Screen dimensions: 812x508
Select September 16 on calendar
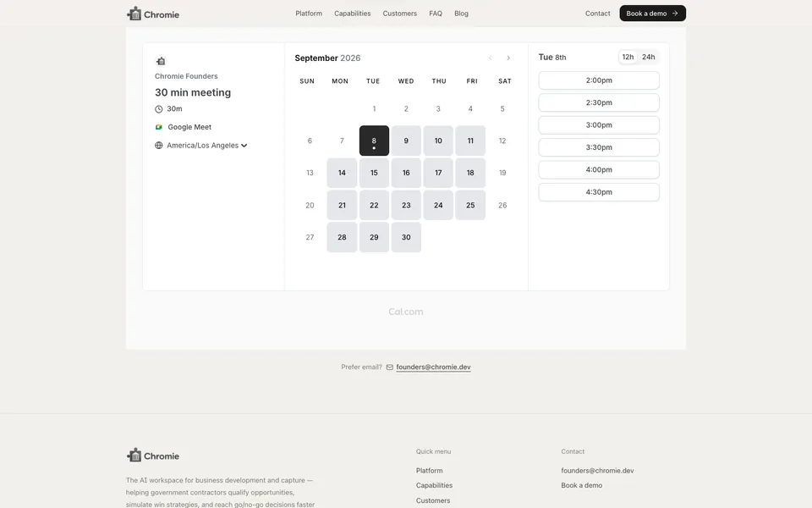pyautogui.click(x=406, y=173)
